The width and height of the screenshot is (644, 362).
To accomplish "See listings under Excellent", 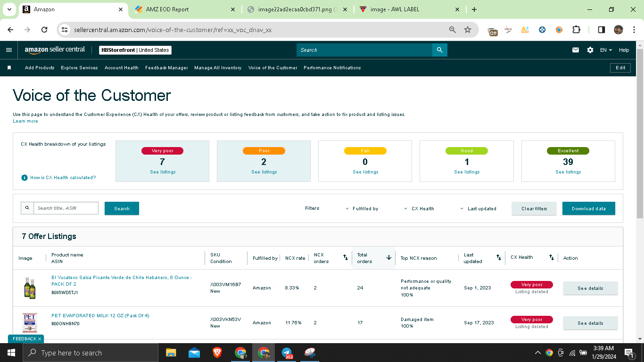I will (x=568, y=172).
